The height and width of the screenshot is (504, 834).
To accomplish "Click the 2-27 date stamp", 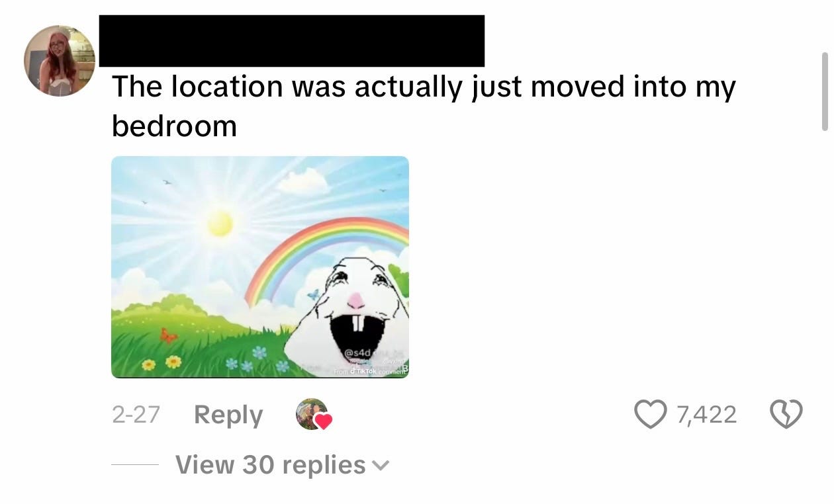I will 136,415.
